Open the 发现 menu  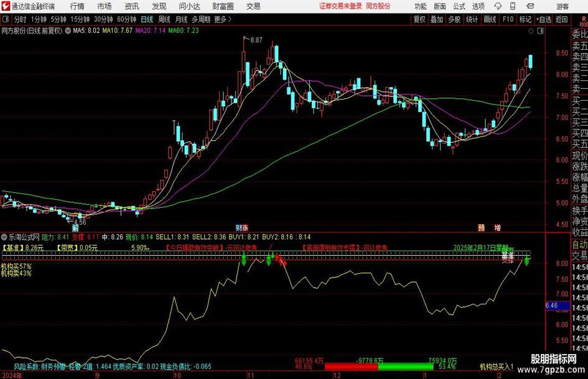click(x=159, y=6)
